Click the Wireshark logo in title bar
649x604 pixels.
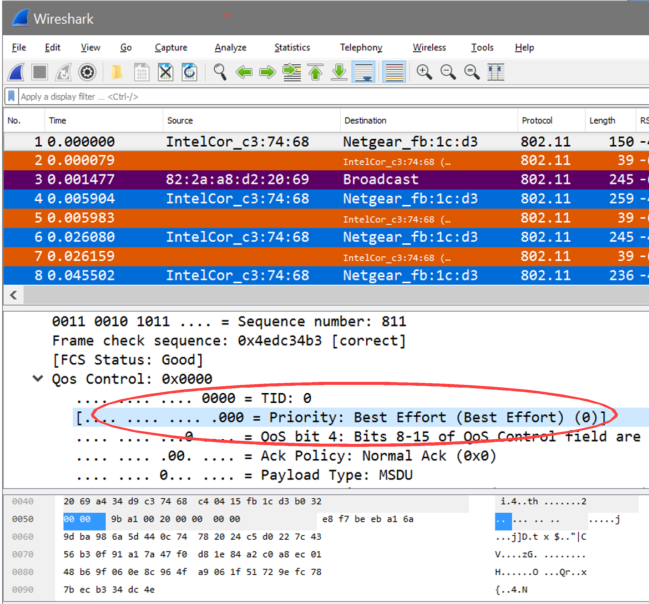(21, 18)
